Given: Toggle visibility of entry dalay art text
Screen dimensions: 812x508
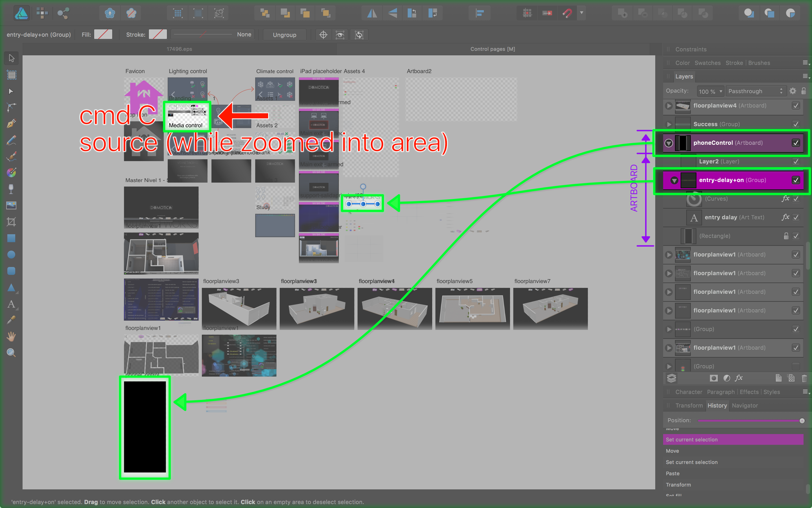Looking at the screenshot, I should point(796,218).
